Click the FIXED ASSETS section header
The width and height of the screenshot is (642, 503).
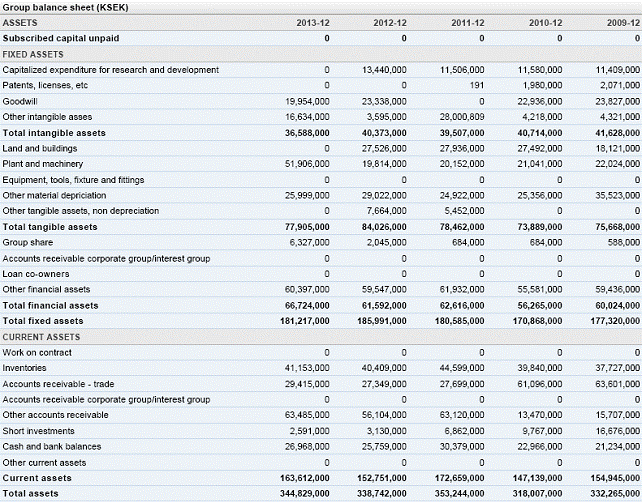[34, 54]
